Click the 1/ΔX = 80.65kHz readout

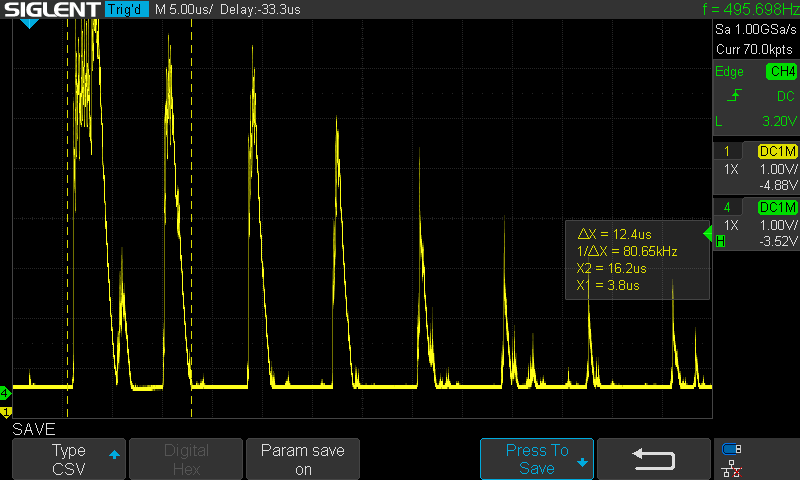point(627,251)
